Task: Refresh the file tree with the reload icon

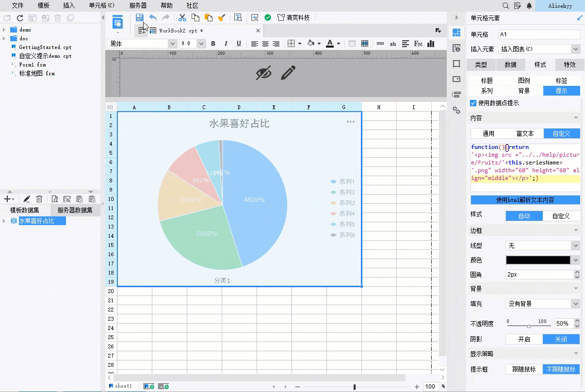Action: pos(20,18)
